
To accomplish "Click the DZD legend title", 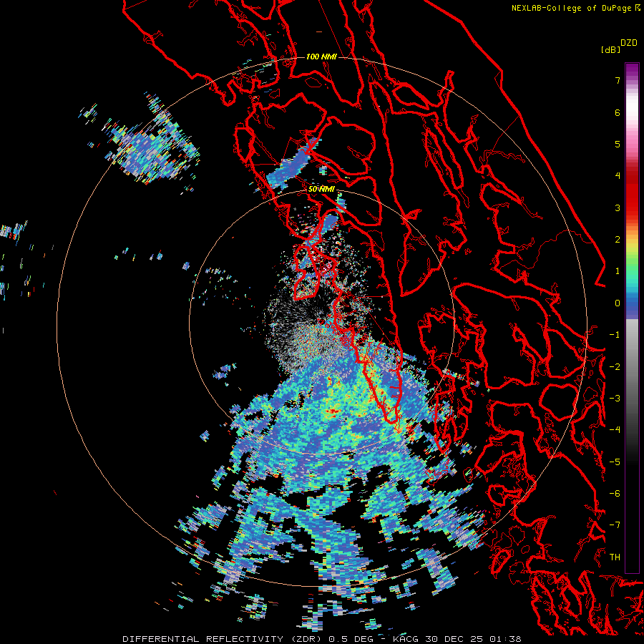I will [x=629, y=43].
